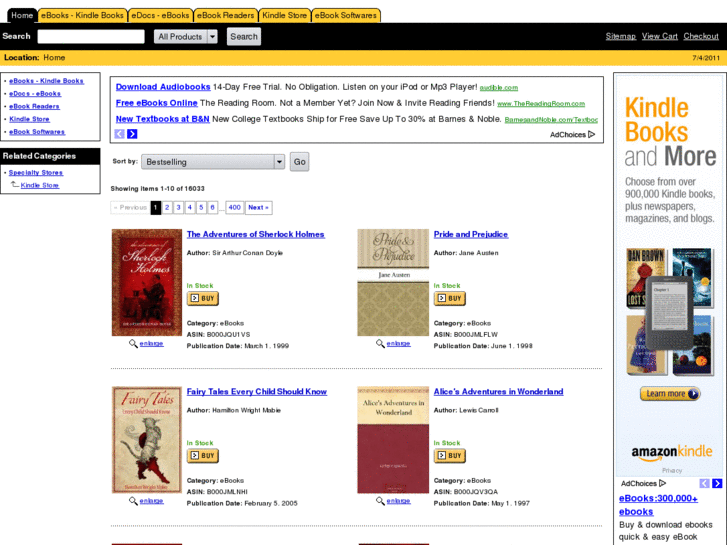Buy Alice's Adventures in Wonderland
The width and height of the screenshot is (727, 545).
pyautogui.click(x=450, y=455)
